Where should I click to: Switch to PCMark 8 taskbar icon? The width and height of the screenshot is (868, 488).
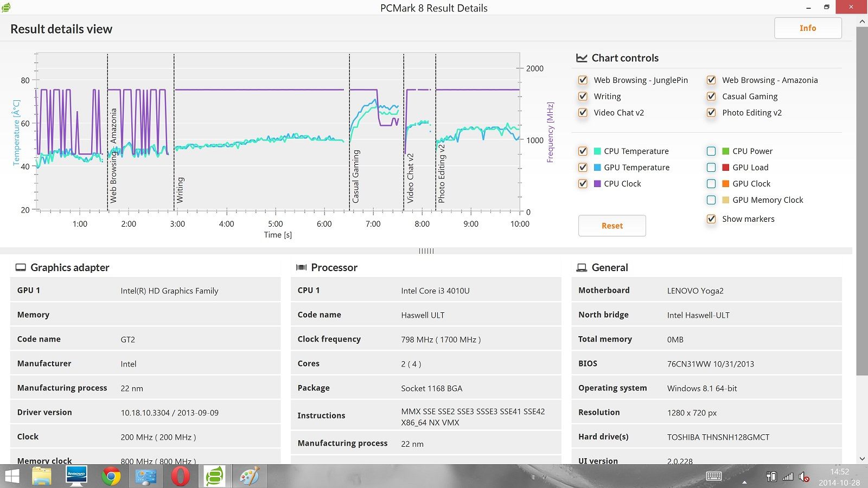pos(215,477)
